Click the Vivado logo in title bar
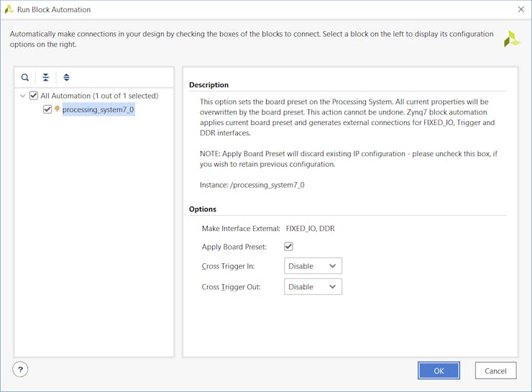532x392 pixels. [9, 9]
